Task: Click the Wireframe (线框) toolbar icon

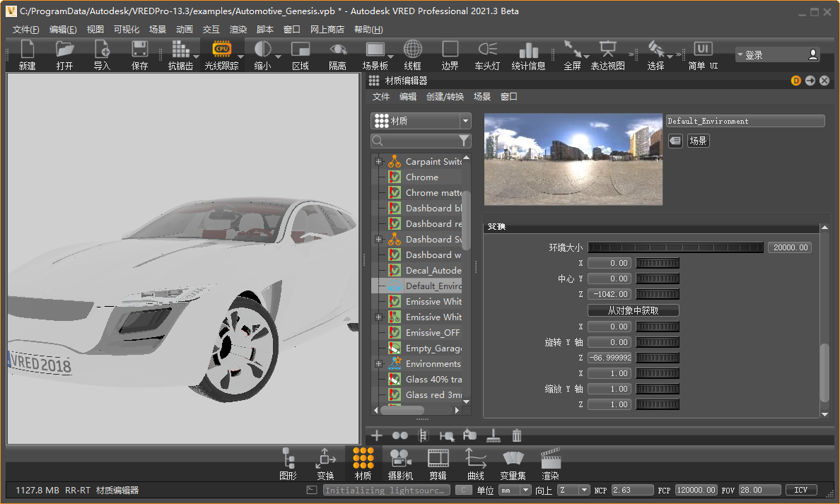Action: tap(413, 49)
